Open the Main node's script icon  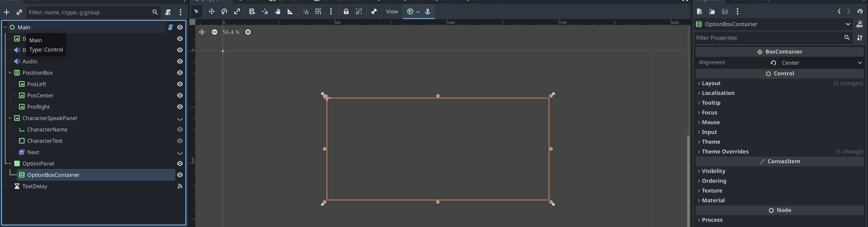(x=170, y=27)
